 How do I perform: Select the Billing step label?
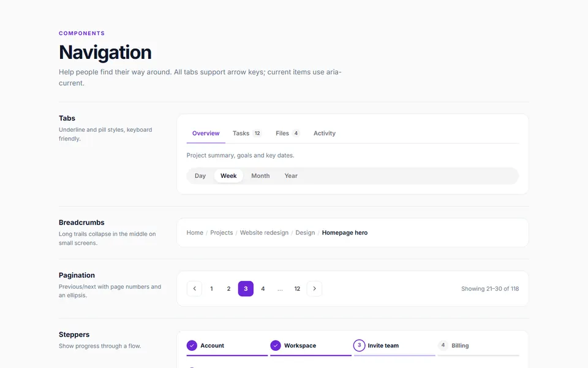[460, 345]
